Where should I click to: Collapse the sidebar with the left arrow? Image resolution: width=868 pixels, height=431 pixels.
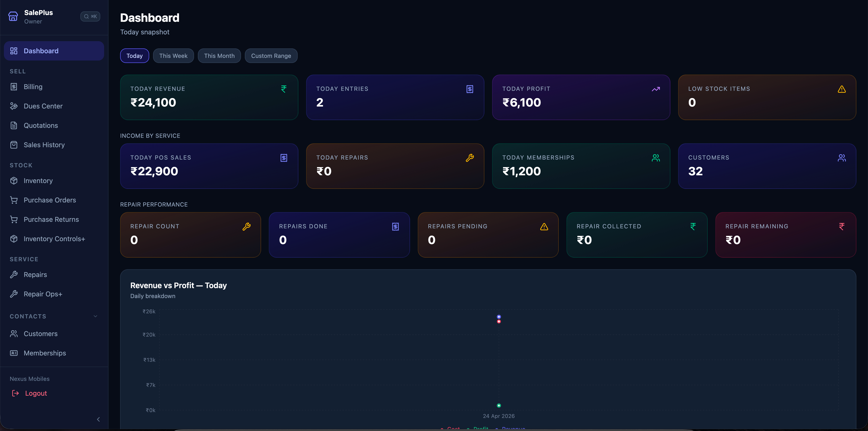[98, 419]
